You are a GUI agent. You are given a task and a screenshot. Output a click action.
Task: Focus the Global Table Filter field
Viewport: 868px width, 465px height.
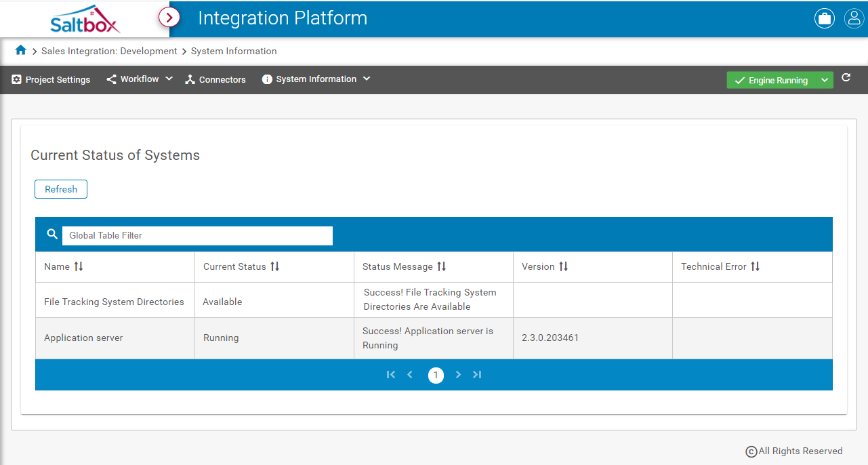point(197,235)
